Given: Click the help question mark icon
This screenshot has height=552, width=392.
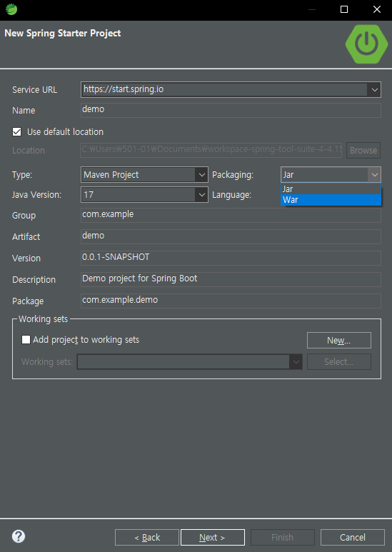Looking at the screenshot, I should click(x=19, y=536).
